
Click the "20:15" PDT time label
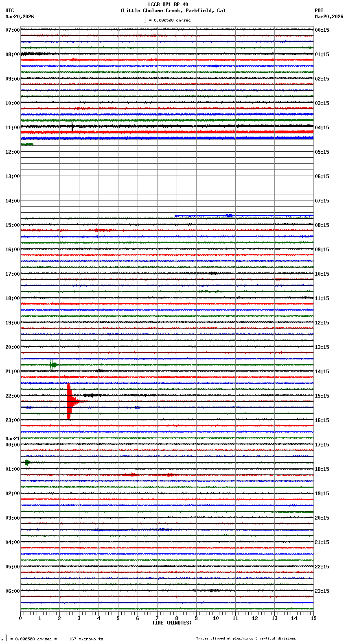(x=322, y=518)
